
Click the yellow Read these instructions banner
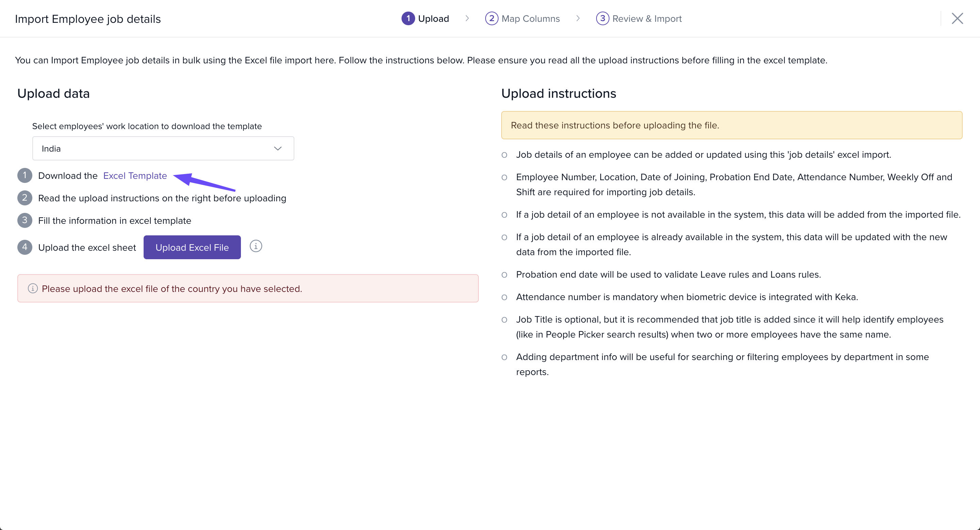coord(731,125)
